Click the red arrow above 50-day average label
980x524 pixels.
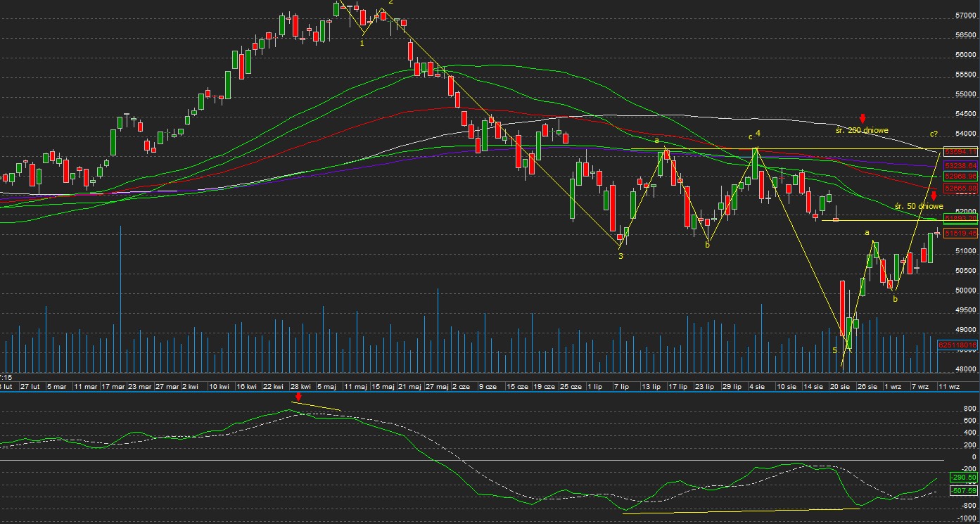pyautogui.click(x=934, y=196)
